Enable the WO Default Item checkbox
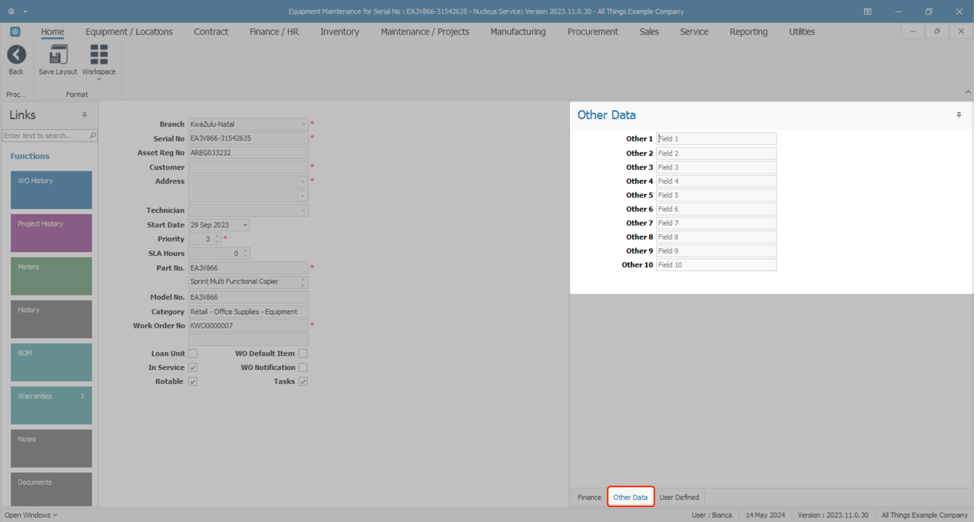 (303, 354)
